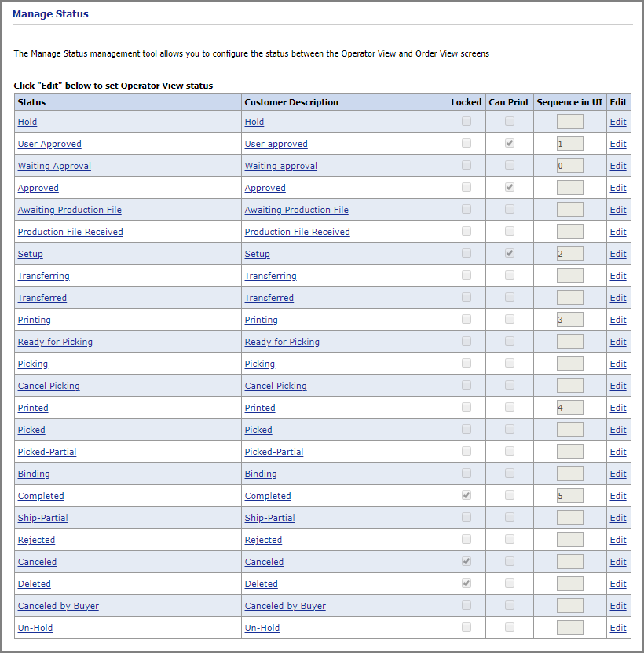Image resolution: width=644 pixels, height=653 pixels.
Task: Edit the User Approved status row
Action: (x=618, y=144)
